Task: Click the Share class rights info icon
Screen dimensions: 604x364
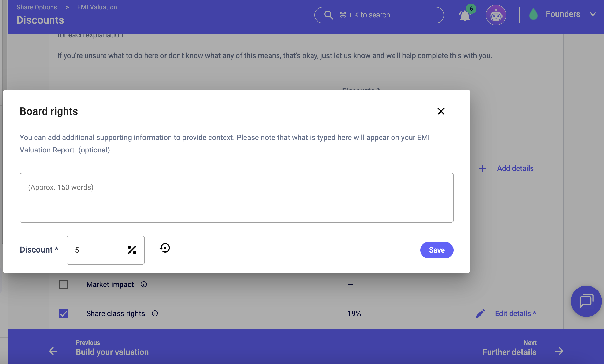Action: click(155, 313)
